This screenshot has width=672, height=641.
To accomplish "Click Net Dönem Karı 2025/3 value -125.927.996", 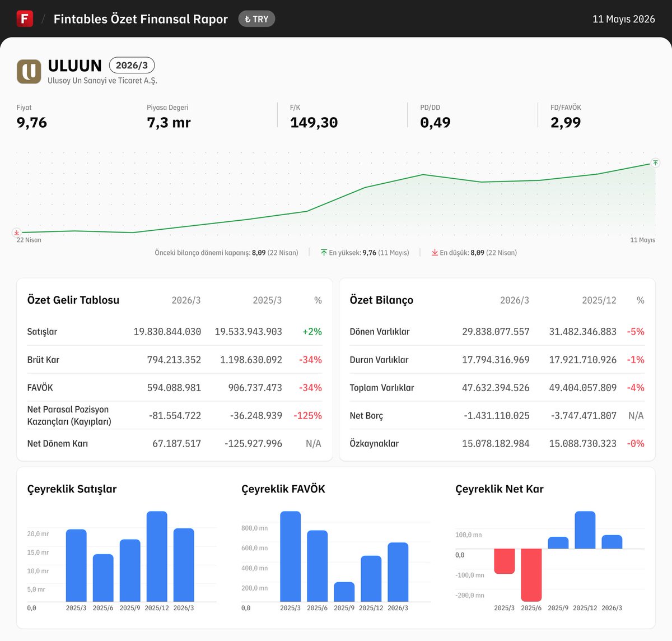I will [254, 444].
